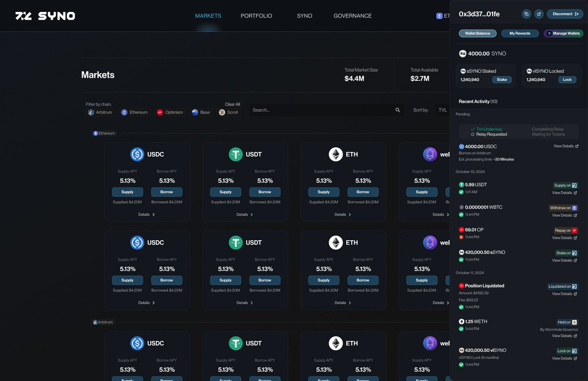
Task: Click the Lock button under vlSYNO Locked
Action: coord(567,80)
